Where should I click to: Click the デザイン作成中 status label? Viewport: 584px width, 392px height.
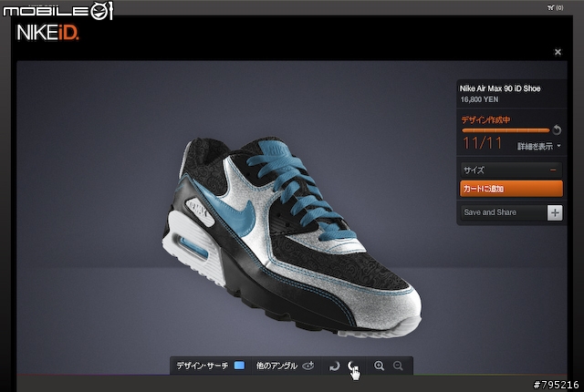485,119
